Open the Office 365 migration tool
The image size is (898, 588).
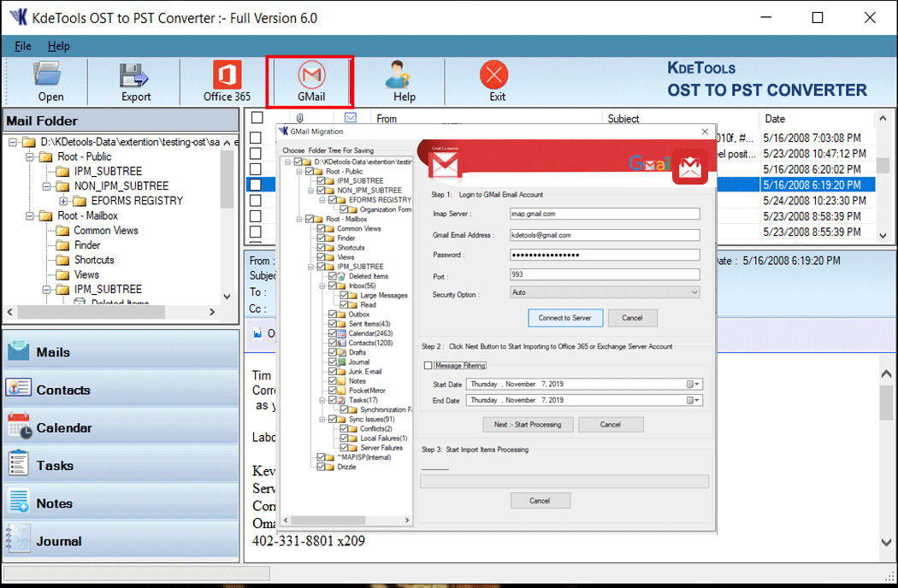[227, 82]
